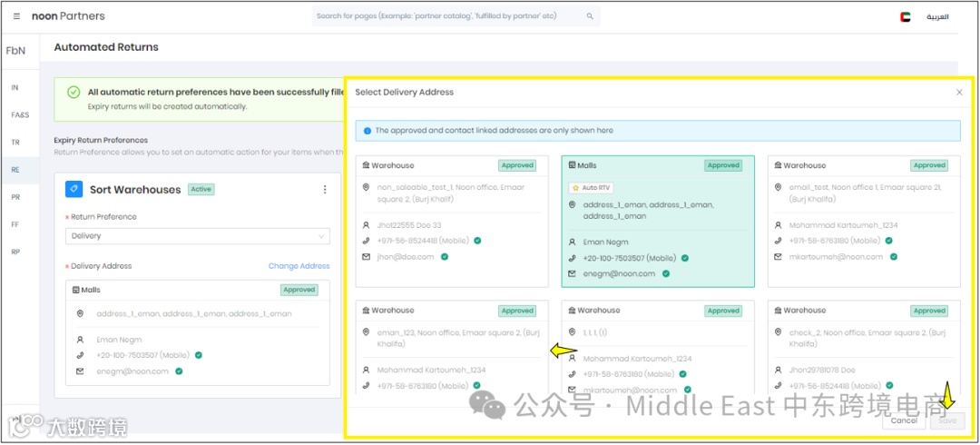Click Approved badge in the Delivery Address card
980x445 pixels.
[x=299, y=290]
